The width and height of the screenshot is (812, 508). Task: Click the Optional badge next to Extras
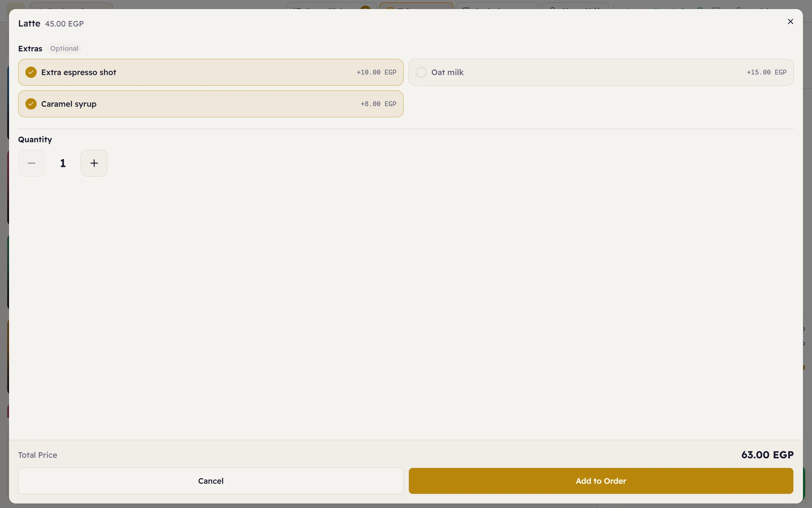[64, 48]
